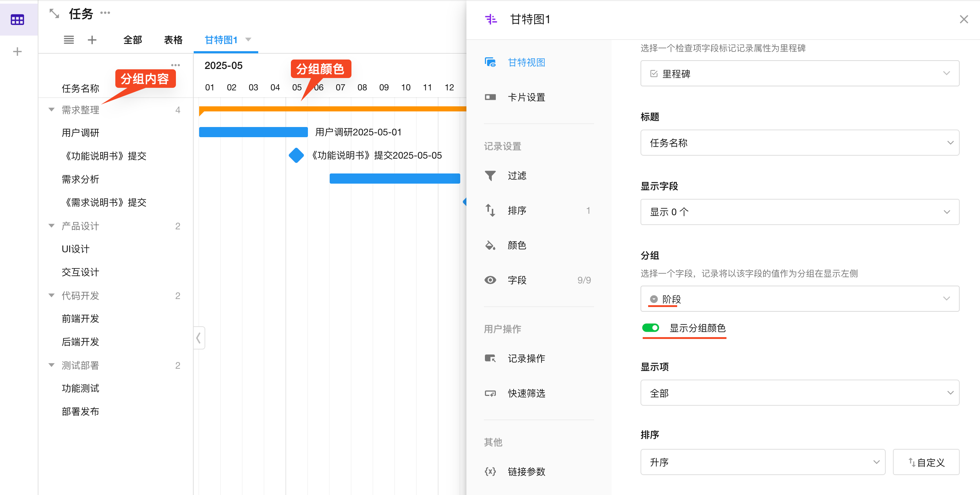980x495 pixels.
Task: Open the 显示项 全部 dropdown
Action: [x=799, y=393]
